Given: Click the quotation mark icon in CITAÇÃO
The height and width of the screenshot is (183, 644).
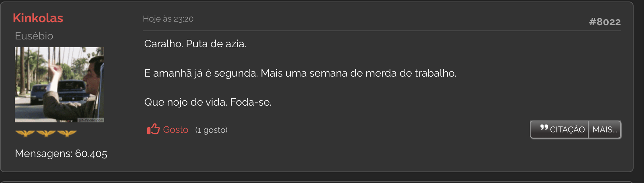Looking at the screenshot, I should (x=544, y=128).
